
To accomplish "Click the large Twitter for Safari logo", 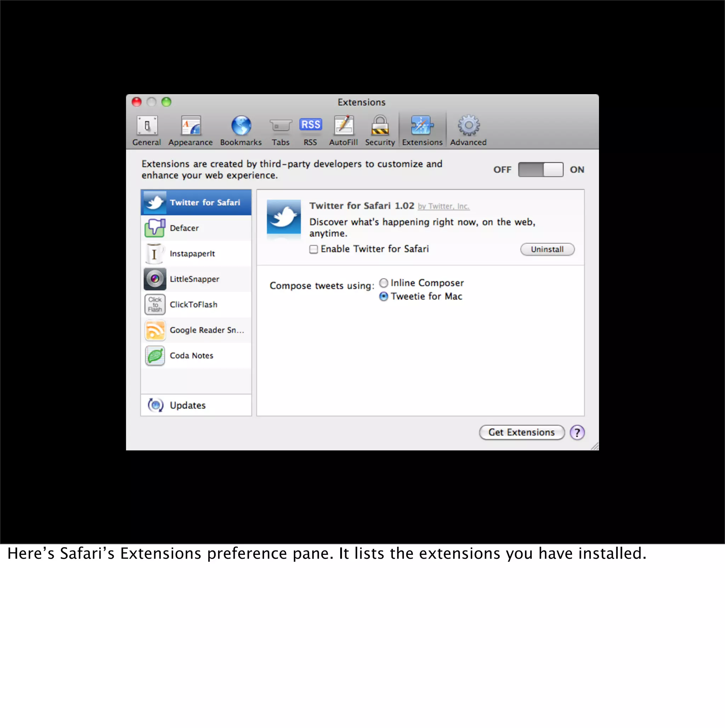I will point(284,217).
